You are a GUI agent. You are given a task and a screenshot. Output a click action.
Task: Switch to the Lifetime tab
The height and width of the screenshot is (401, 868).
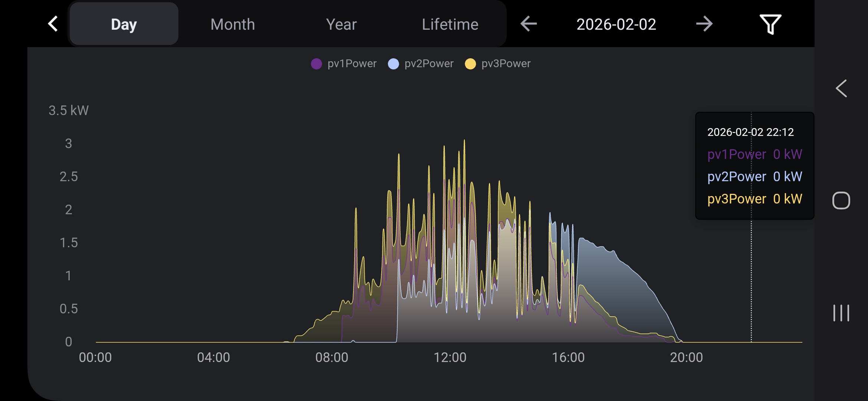[450, 24]
